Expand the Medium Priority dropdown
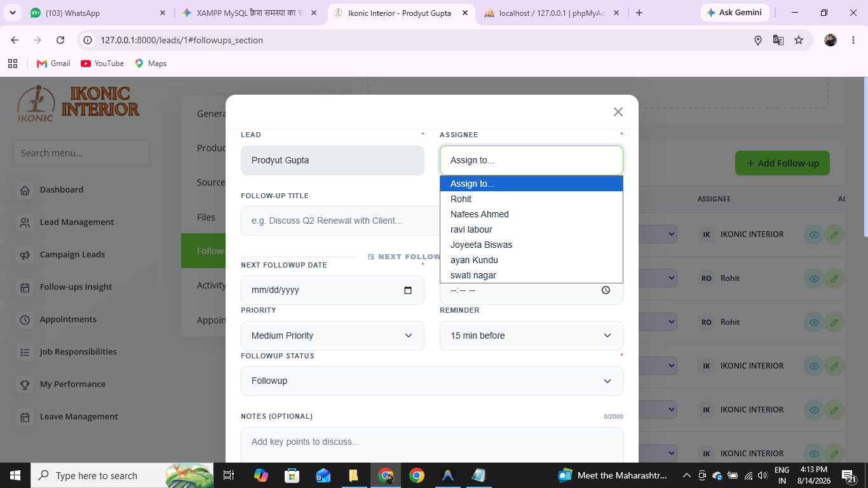 [x=332, y=335]
